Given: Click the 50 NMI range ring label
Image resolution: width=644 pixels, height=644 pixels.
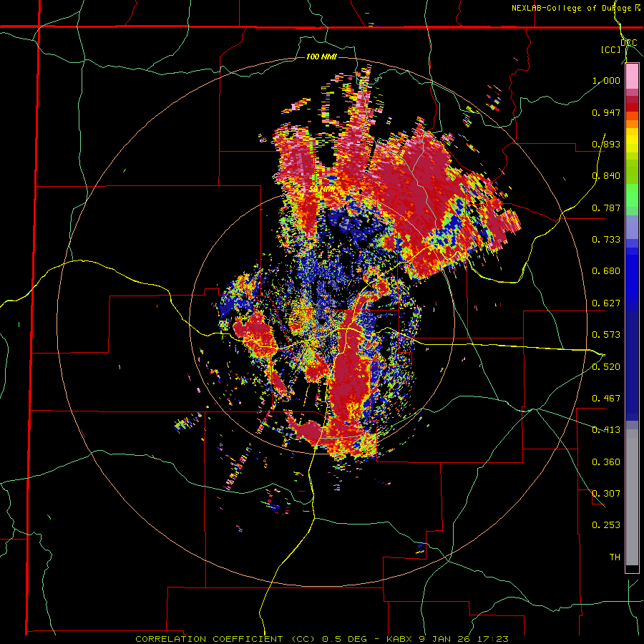Looking at the screenshot, I should [x=321, y=190].
